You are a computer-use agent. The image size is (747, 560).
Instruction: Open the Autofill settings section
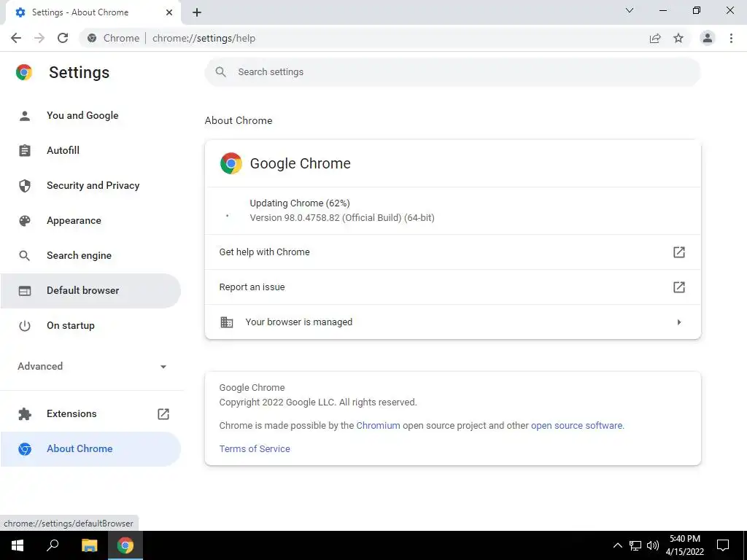90,150
